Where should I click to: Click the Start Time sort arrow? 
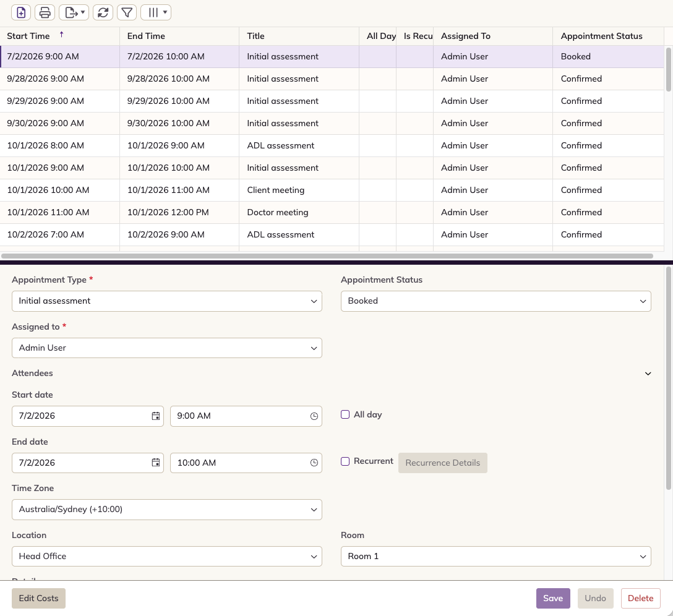pyautogui.click(x=61, y=35)
